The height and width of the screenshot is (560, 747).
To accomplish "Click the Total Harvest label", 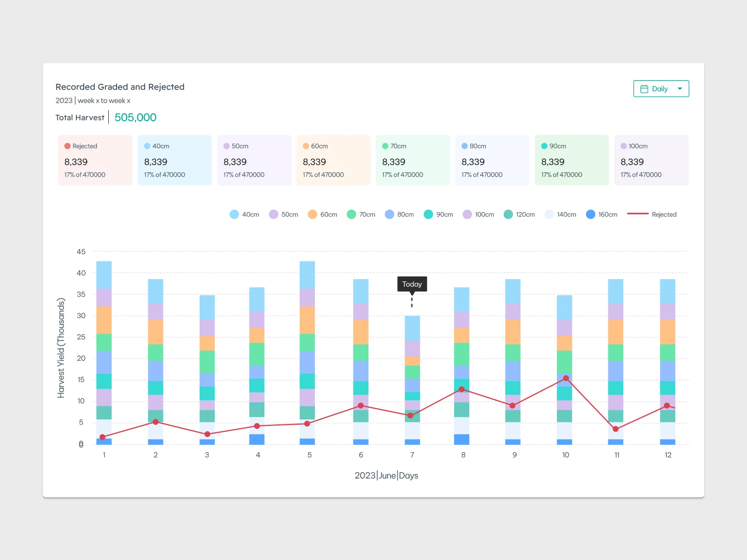I will (80, 118).
